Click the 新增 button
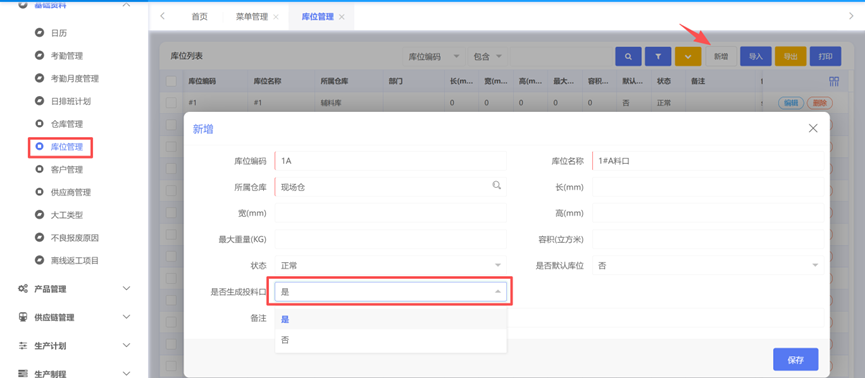This screenshot has width=865, height=378. pyautogui.click(x=720, y=56)
